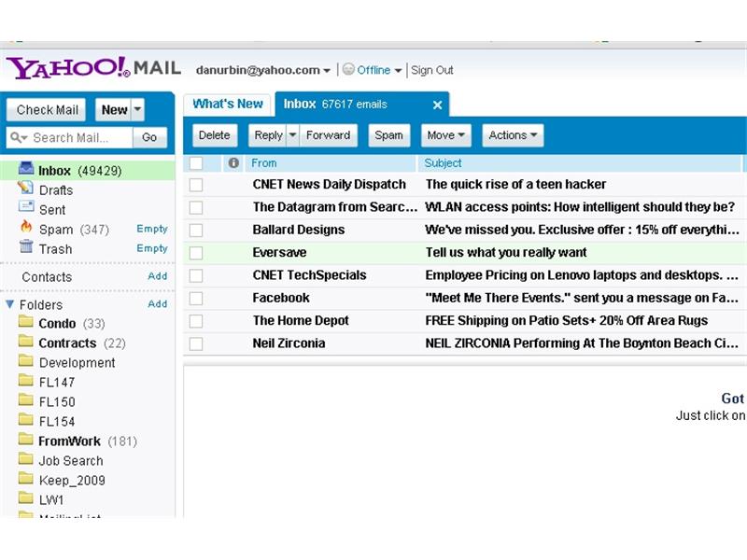Screen dimensions: 747x560
Task: Check the CNET TechSpecials email checkbox
Action: point(196,275)
